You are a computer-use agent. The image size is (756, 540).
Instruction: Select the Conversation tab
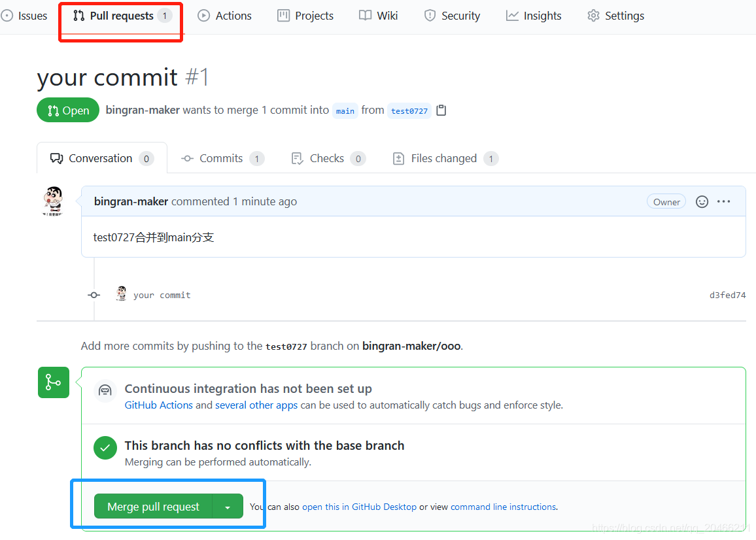pos(102,158)
